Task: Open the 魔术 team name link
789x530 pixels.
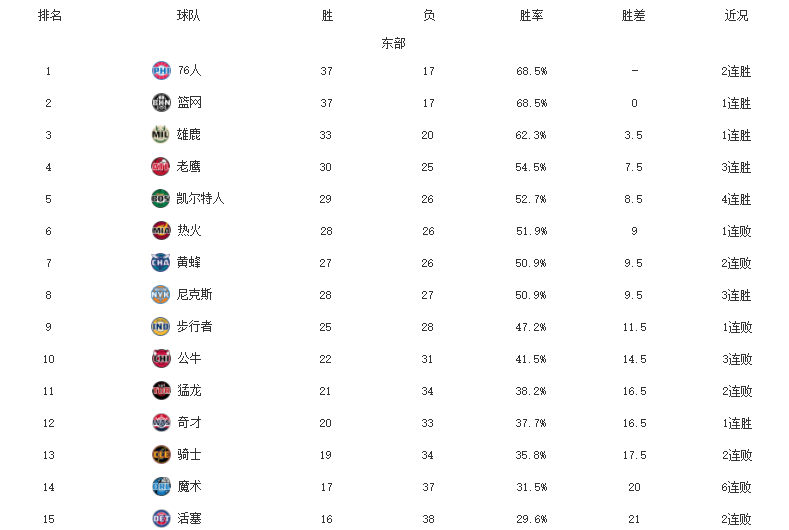Action: [189, 486]
